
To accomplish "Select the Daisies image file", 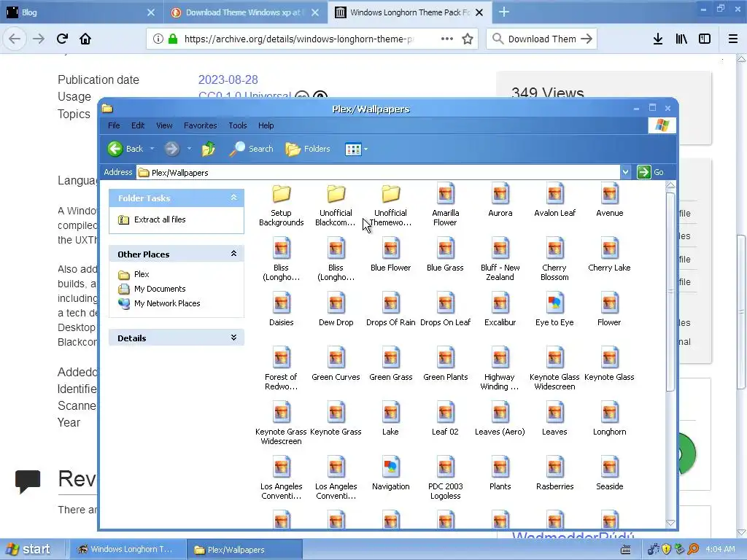I will point(281,310).
